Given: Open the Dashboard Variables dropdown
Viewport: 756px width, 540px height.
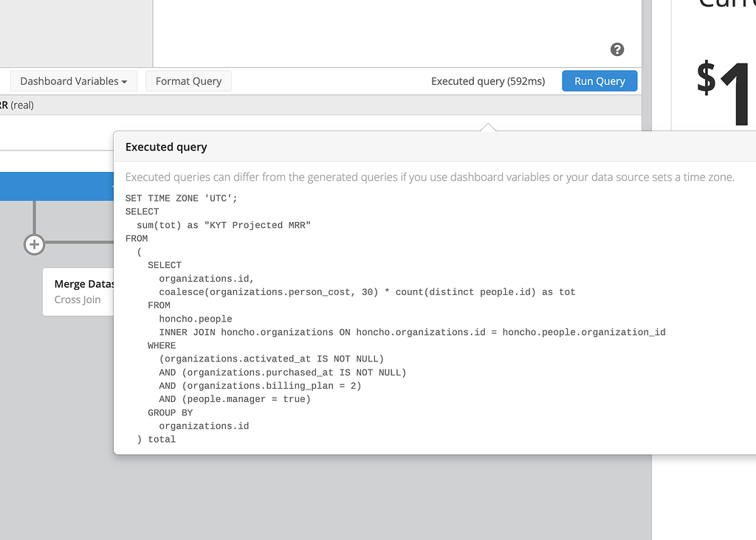Looking at the screenshot, I should click(x=73, y=80).
